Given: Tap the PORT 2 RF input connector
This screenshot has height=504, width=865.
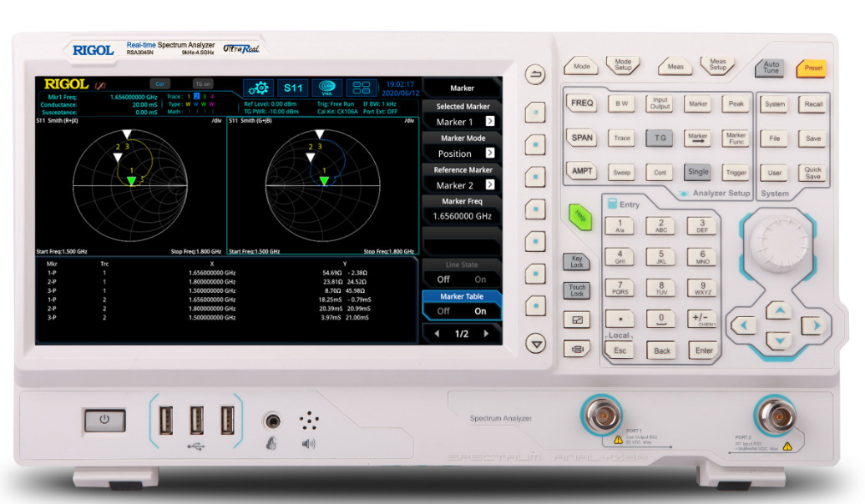Looking at the screenshot, I should tap(775, 416).
